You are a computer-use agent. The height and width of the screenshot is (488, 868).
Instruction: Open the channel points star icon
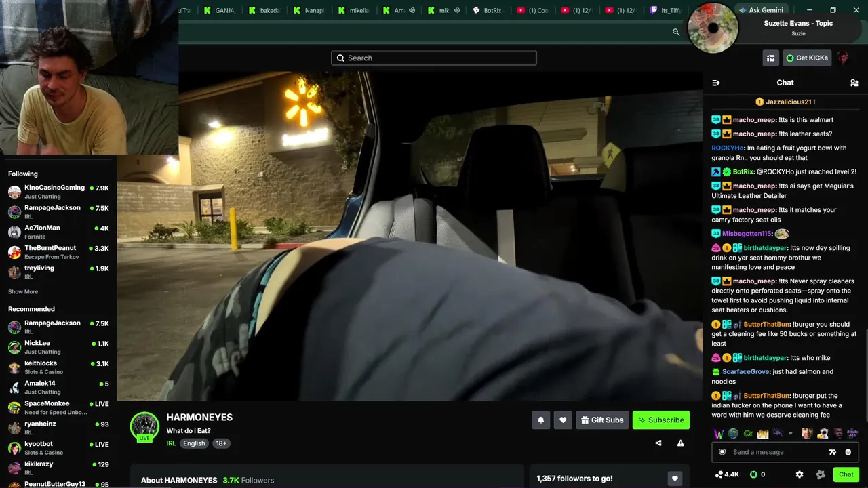821,474
